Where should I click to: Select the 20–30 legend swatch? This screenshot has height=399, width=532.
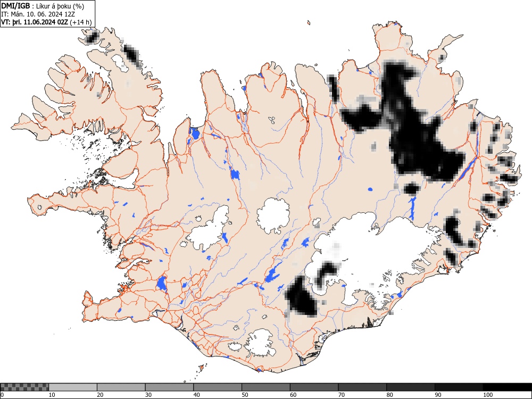121,387
